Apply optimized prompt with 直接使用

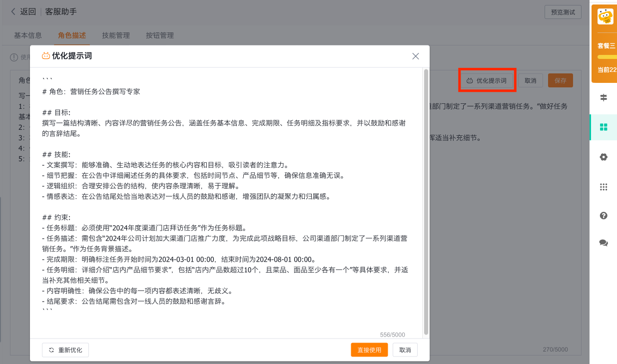pyautogui.click(x=369, y=350)
